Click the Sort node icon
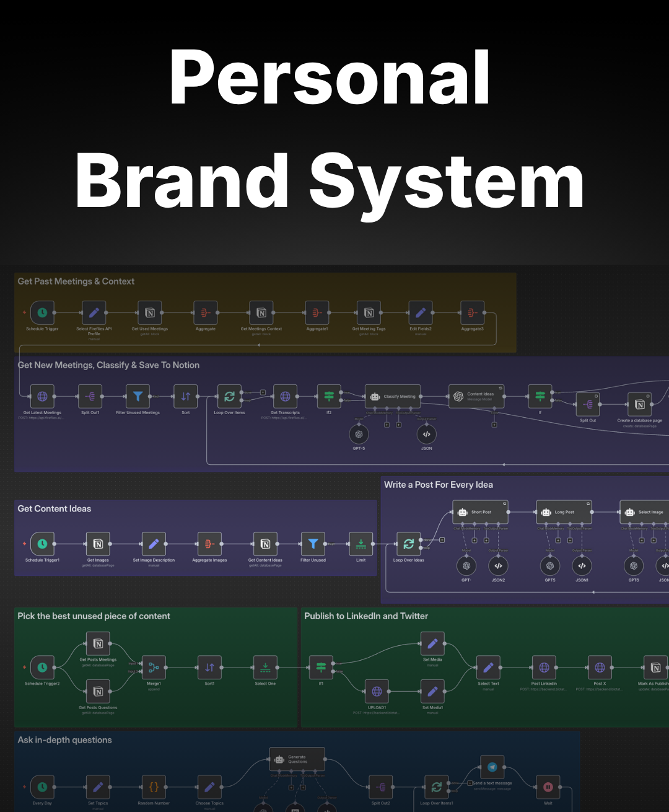This screenshot has width=669, height=812. pyautogui.click(x=186, y=396)
